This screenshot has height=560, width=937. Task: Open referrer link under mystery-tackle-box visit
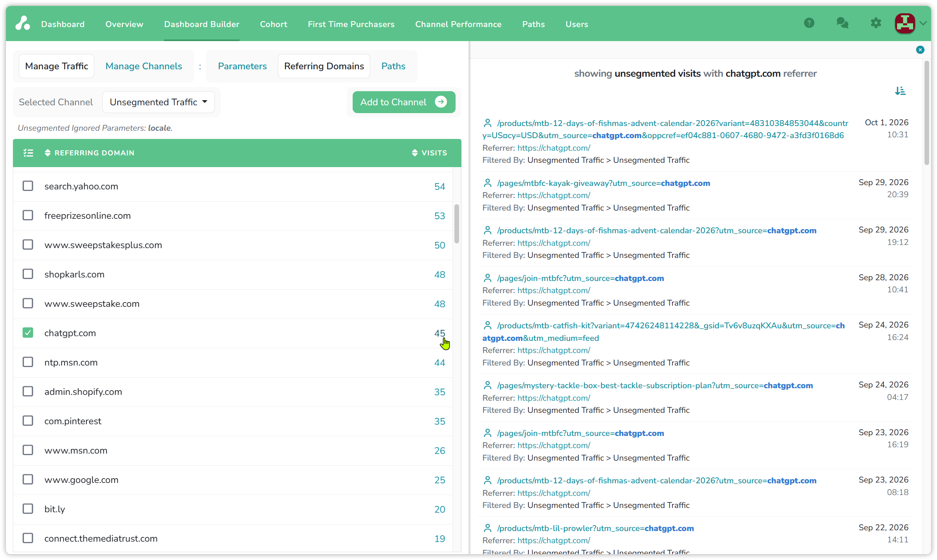(553, 398)
